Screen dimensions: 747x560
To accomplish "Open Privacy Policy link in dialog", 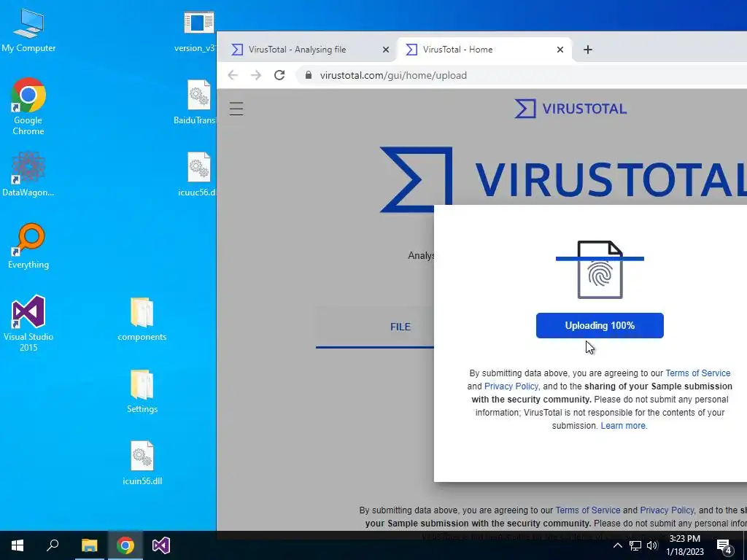I will [x=511, y=386].
